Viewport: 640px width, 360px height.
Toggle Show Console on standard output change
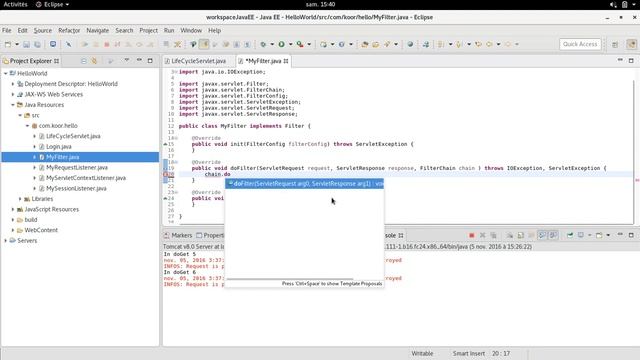(x=542, y=236)
